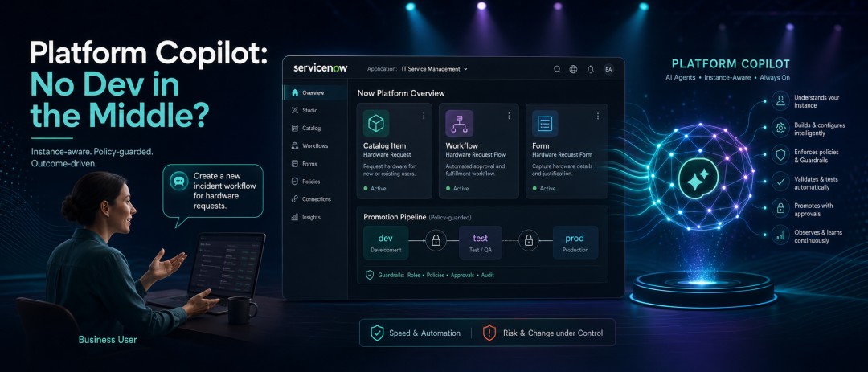
Task: Click the Speed & Automation shield icon
Action: pos(377,333)
